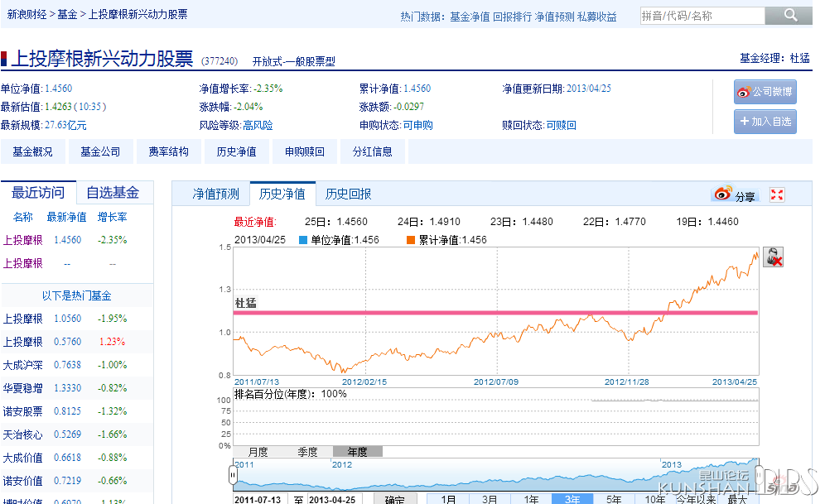
Task: Set ranking percentile to 月度
Action: click(258, 451)
